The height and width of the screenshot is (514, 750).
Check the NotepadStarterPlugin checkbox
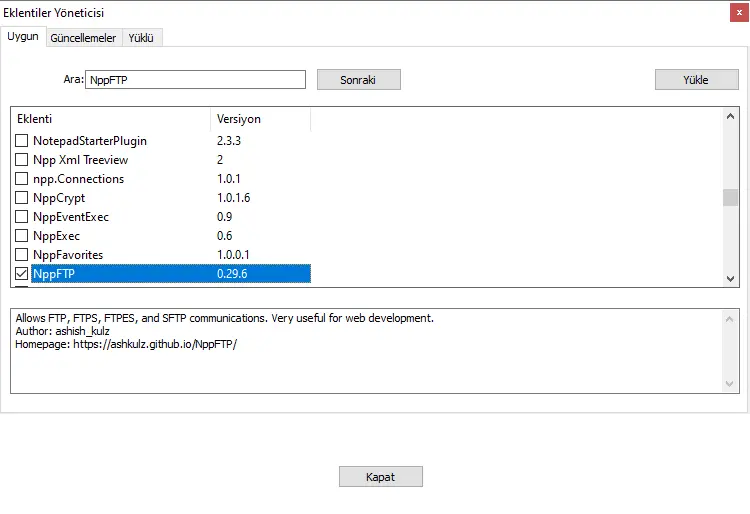[22, 141]
